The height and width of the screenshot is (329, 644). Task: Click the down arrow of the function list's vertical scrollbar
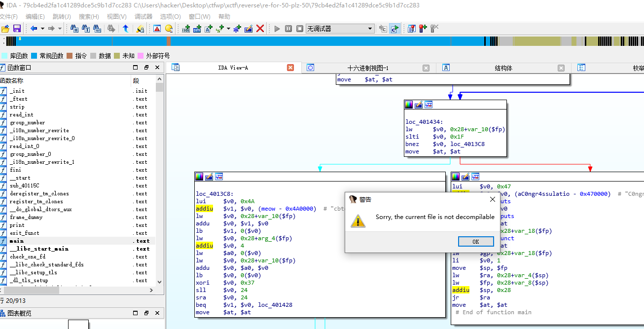pyautogui.click(x=159, y=282)
